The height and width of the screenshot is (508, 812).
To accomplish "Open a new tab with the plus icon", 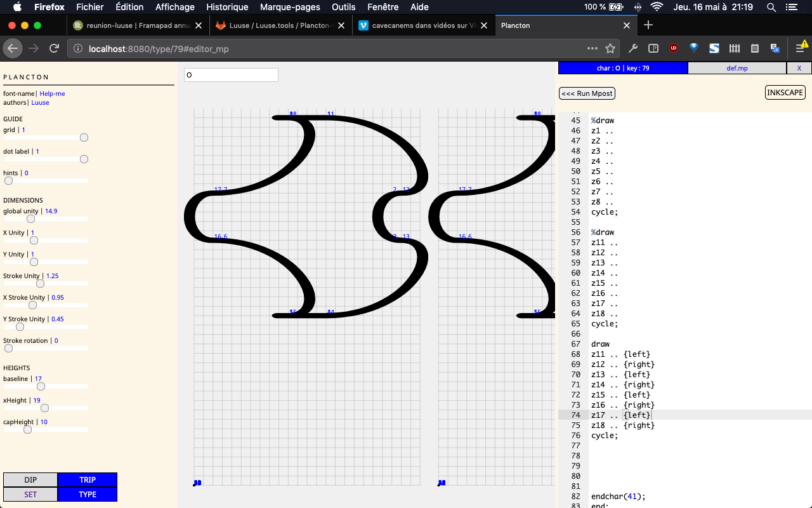I will [648, 25].
